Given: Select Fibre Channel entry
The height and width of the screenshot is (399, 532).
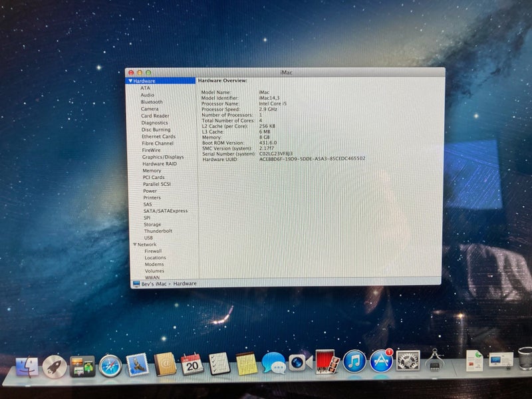Looking at the screenshot, I should [158, 143].
